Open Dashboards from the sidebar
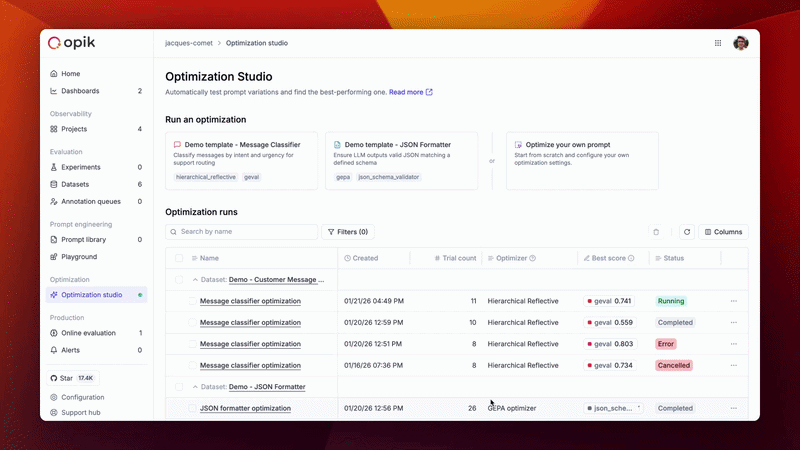 click(96, 91)
